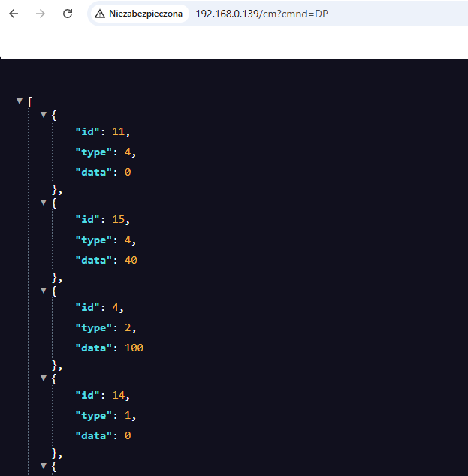Screen dimensions: 468x476
Task: Collapse the object containing id 15
Action: click(44, 203)
